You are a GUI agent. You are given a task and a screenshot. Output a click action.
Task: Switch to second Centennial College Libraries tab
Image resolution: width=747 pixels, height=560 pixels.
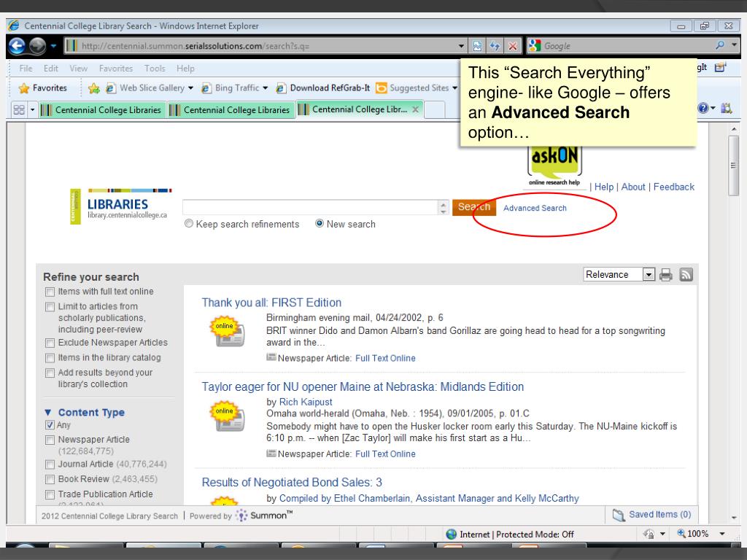[x=231, y=110]
